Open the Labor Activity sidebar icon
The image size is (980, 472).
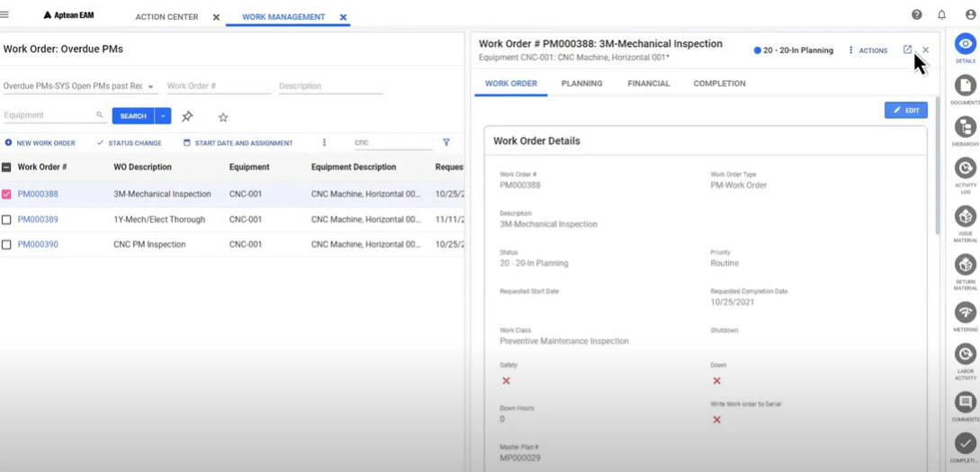tap(966, 354)
